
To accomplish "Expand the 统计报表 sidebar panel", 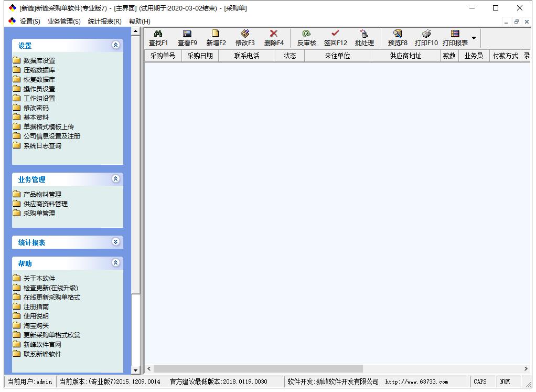I will coord(115,242).
